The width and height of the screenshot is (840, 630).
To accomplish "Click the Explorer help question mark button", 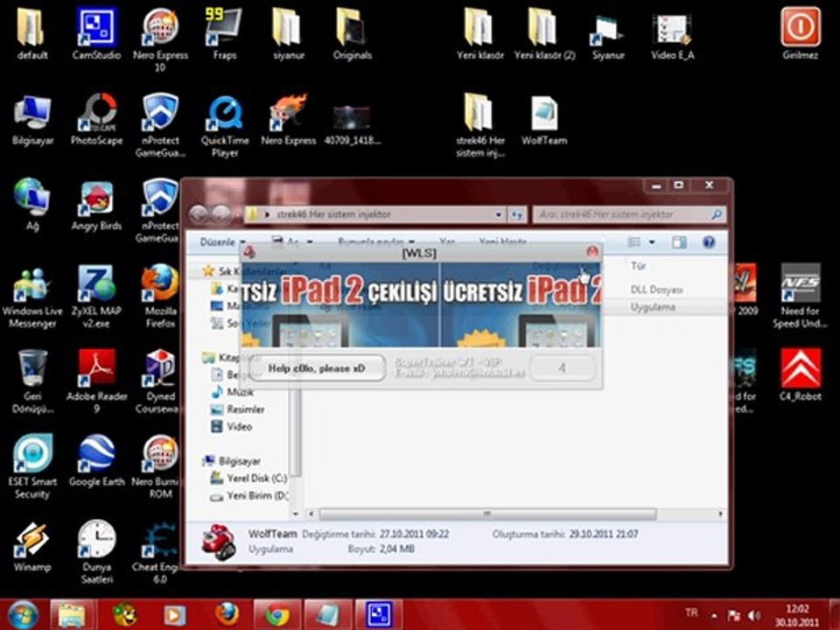I will (708, 242).
